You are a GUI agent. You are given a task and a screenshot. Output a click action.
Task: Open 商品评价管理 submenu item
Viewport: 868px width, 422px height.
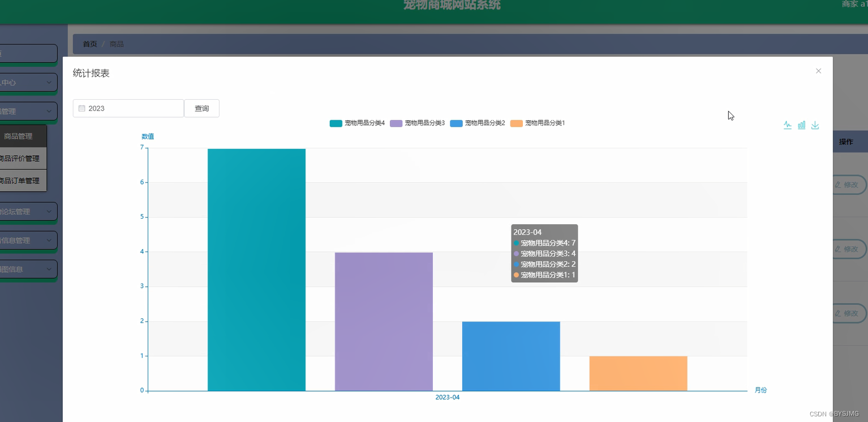pos(23,159)
